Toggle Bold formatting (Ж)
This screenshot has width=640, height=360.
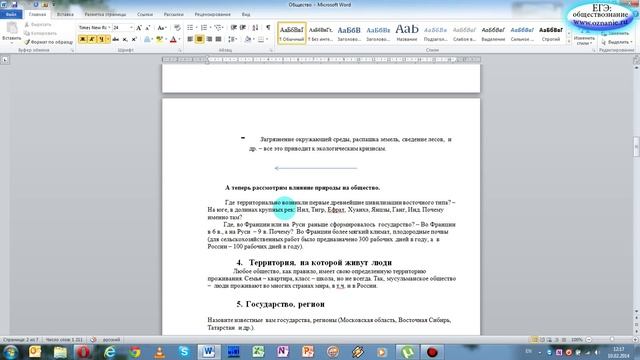point(83,39)
